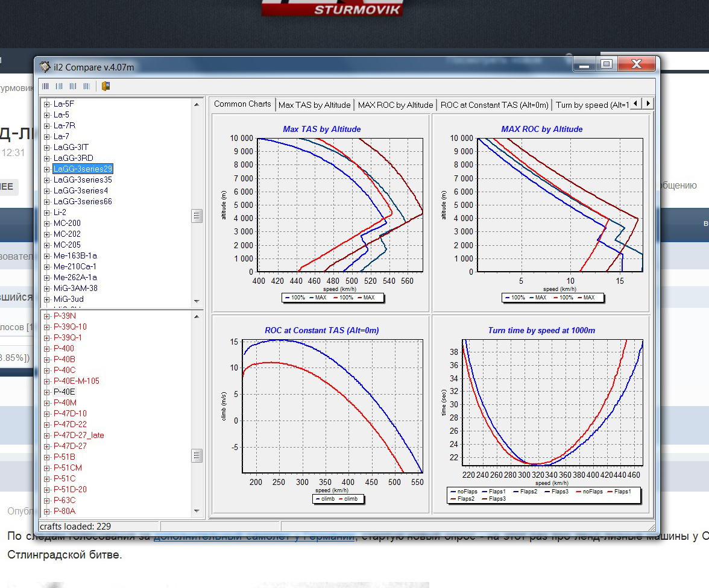Click the upper aircraft list scroll-down arrow
Viewport: 709px width, 588px height.
197,301
